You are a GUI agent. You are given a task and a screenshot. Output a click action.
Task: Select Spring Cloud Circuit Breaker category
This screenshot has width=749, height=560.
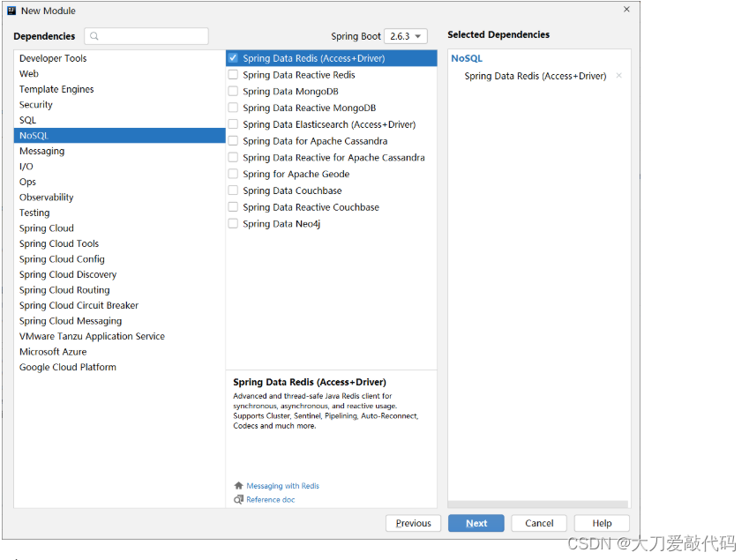119,305
